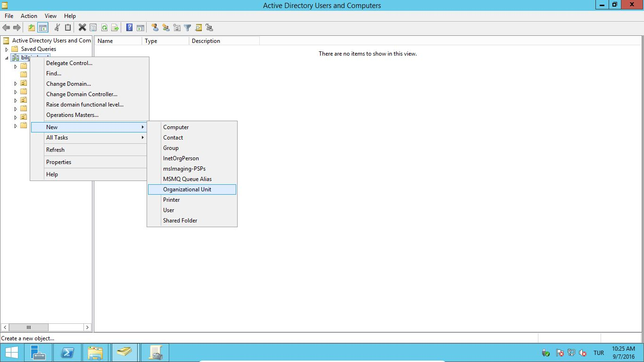
Task: Click the green Refresh icon in the toolbar
Action: [x=104, y=28]
